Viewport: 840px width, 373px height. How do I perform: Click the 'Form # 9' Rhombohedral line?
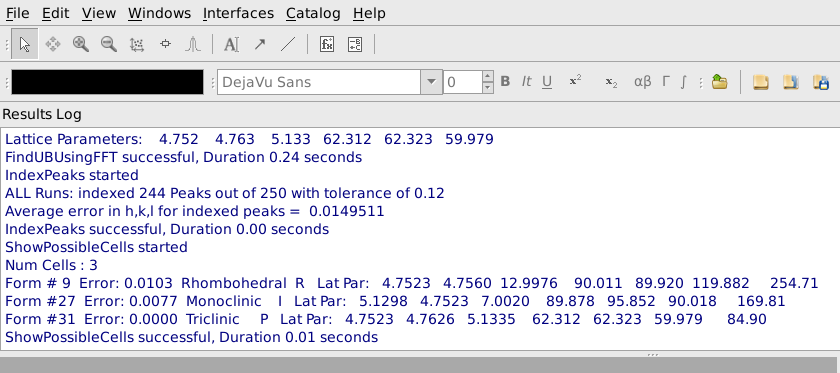[x=411, y=283]
